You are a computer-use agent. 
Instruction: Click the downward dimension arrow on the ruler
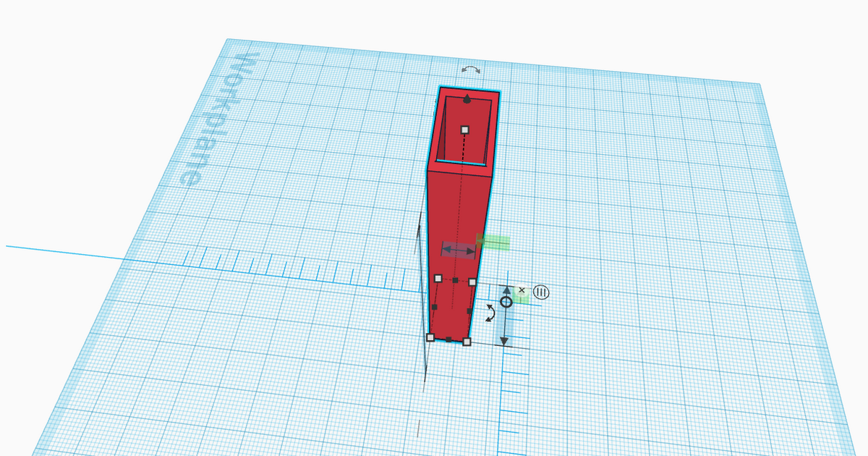503,340
